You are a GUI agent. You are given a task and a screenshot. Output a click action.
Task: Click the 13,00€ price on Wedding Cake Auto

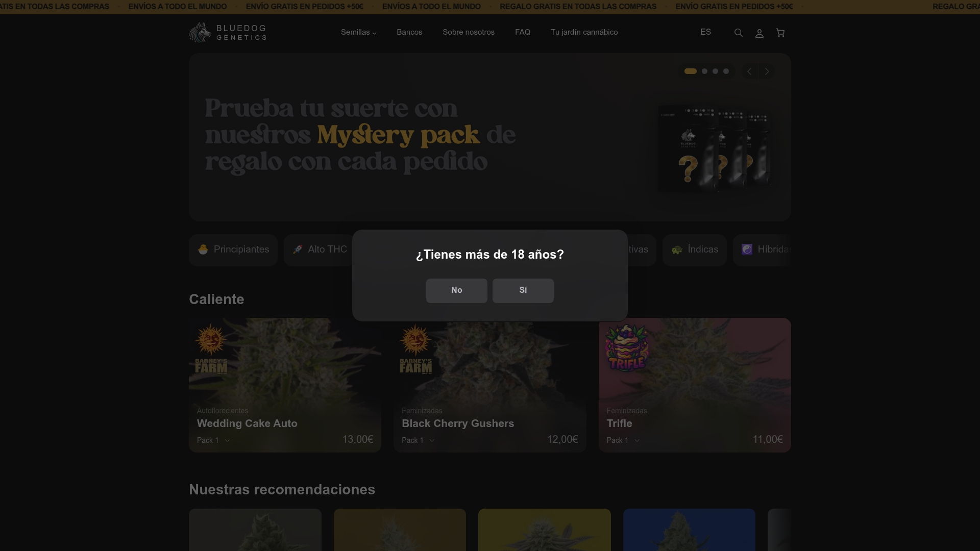point(358,440)
